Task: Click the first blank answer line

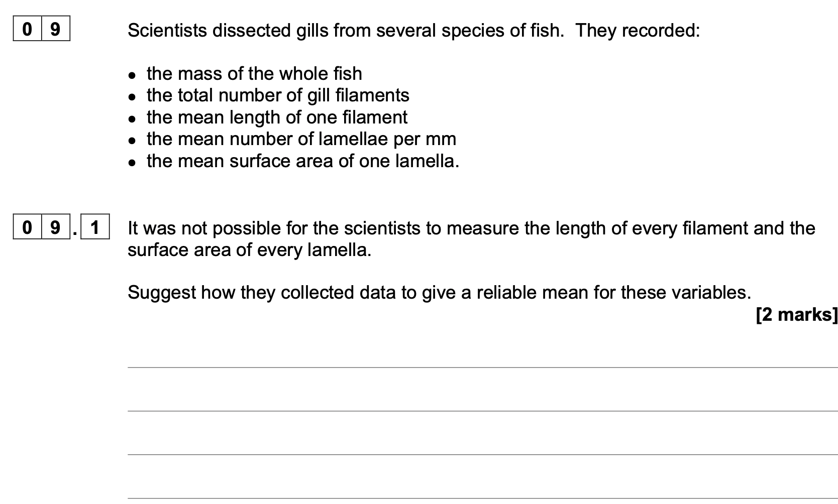Action: tap(483, 367)
